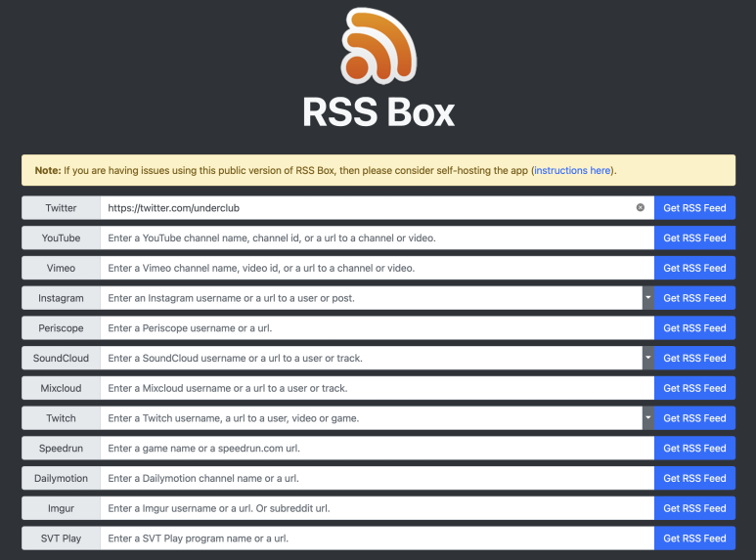Click the Mixcloud row label
756x560 pixels.
(61, 388)
